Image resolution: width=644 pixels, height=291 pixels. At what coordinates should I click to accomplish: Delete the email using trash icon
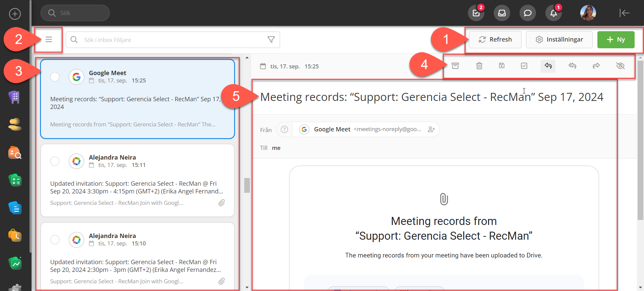[x=479, y=66]
